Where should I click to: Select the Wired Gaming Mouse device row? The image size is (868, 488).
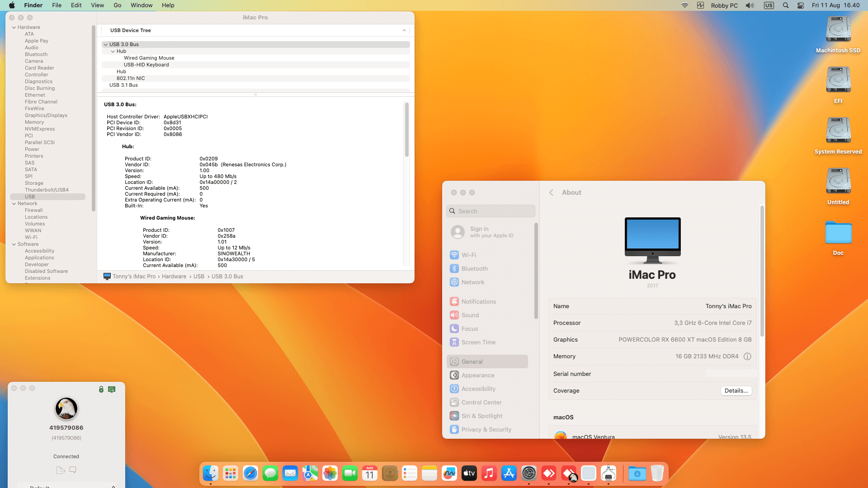pyautogui.click(x=256, y=58)
